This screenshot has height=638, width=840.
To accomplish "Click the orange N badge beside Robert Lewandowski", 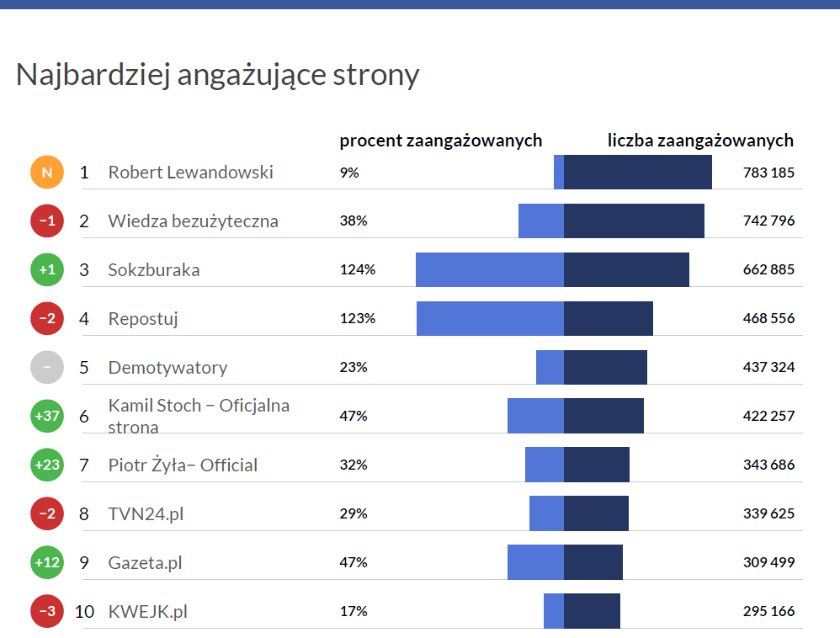I will 47,173.
